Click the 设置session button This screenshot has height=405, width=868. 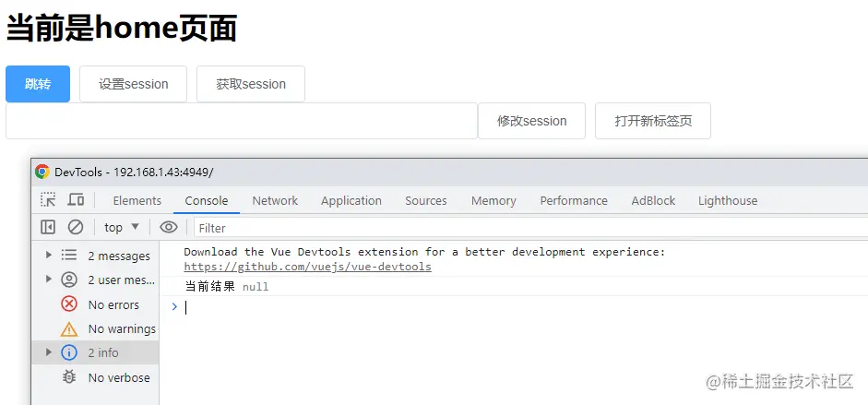coord(133,84)
